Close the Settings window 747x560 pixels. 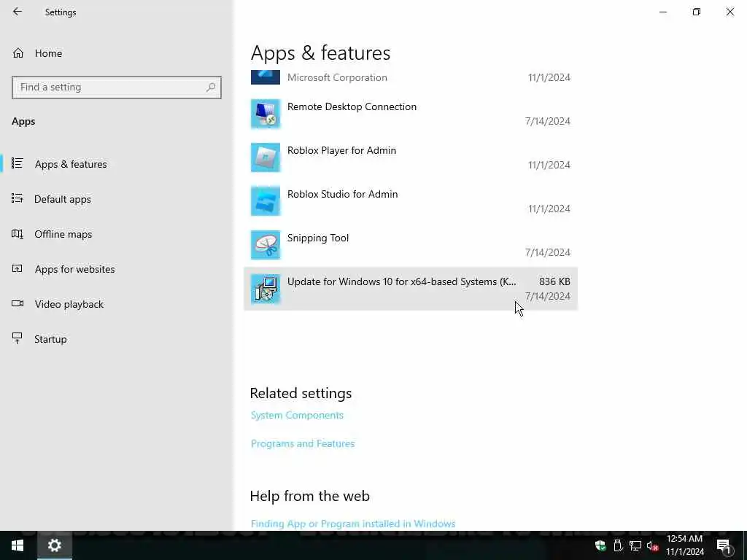click(x=729, y=12)
